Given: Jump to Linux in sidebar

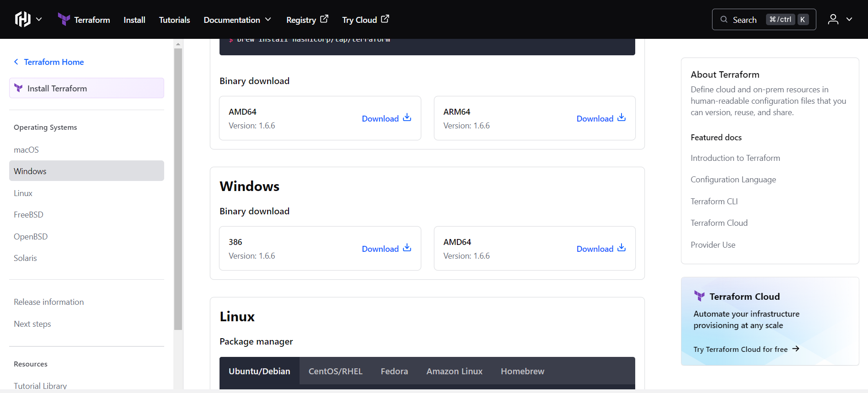Looking at the screenshot, I should pyautogui.click(x=23, y=193).
